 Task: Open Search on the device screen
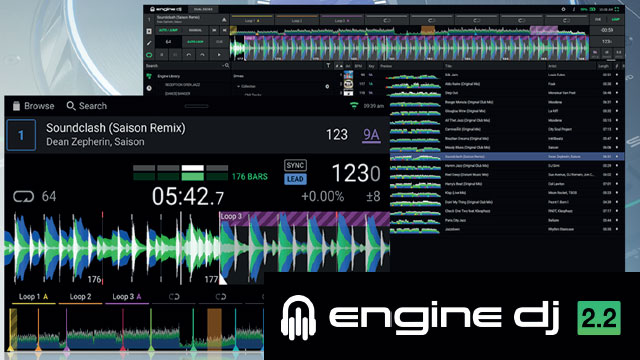coord(87,106)
